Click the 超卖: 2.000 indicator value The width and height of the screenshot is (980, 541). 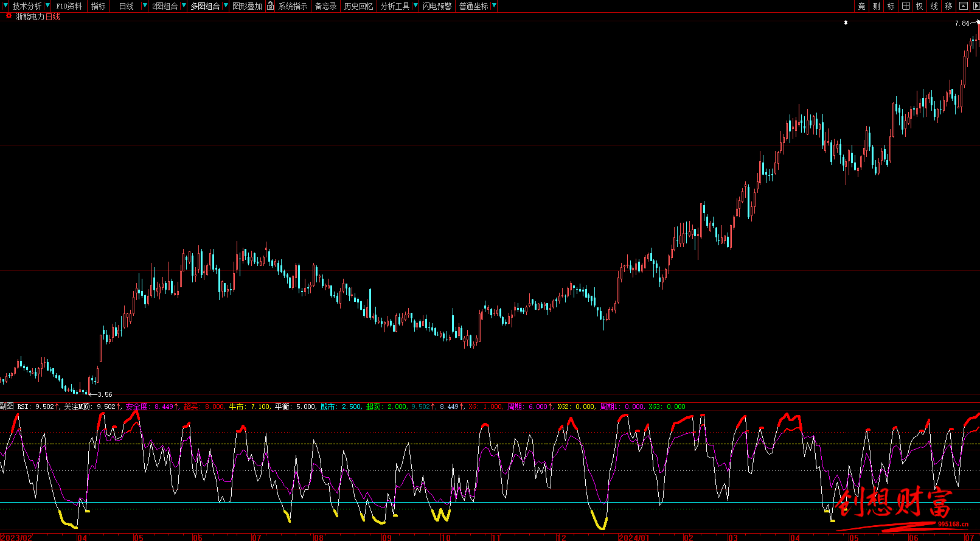pos(386,407)
